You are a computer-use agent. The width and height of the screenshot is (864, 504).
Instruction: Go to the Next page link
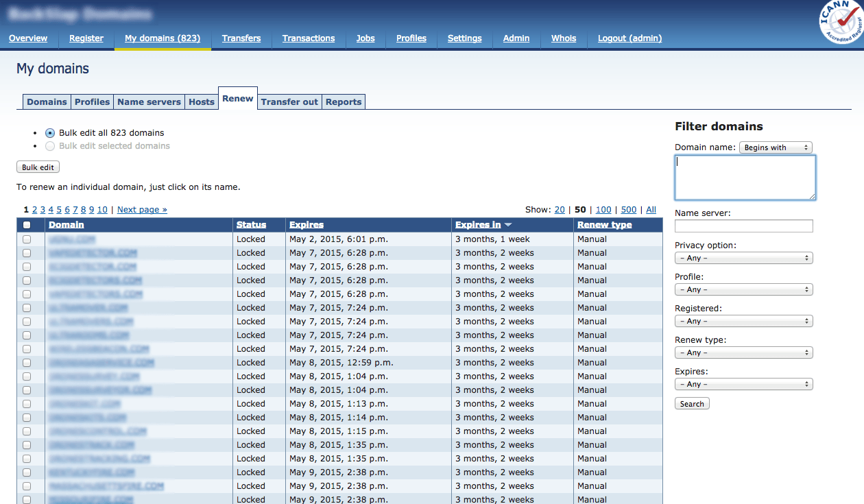coord(142,210)
